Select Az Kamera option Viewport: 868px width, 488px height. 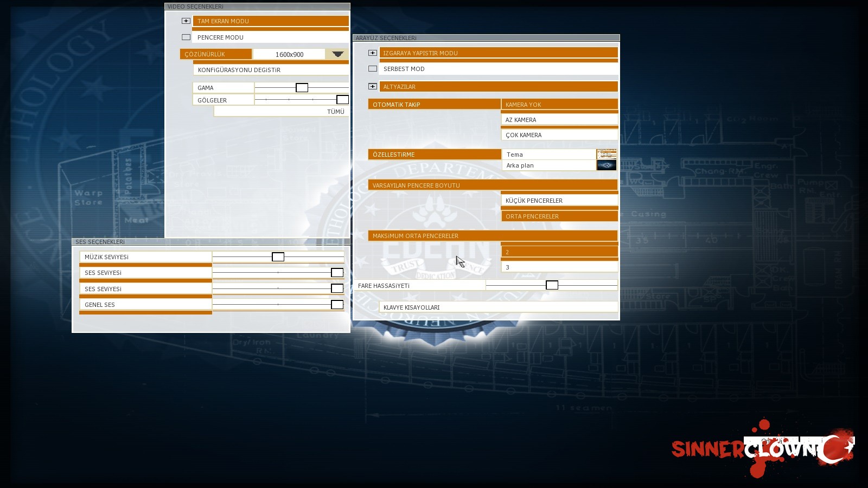click(559, 120)
